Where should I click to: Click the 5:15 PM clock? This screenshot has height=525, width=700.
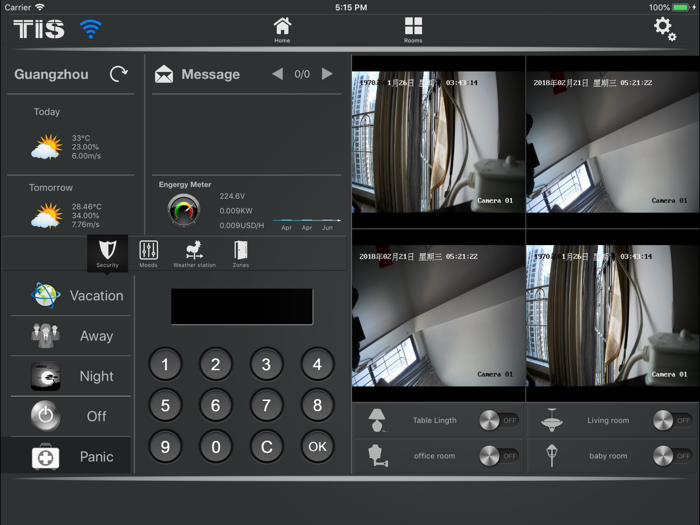pyautogui.click(x=351, y=8)
